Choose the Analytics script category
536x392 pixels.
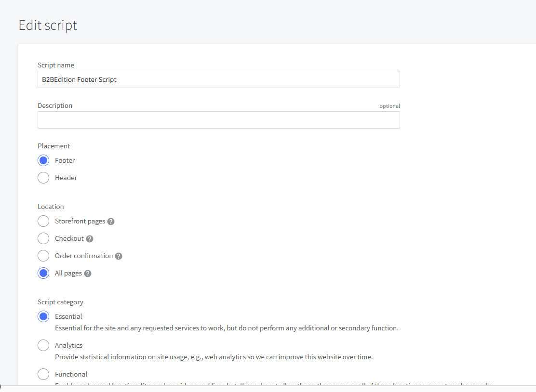pyautogui.click(x=43, y=345)
